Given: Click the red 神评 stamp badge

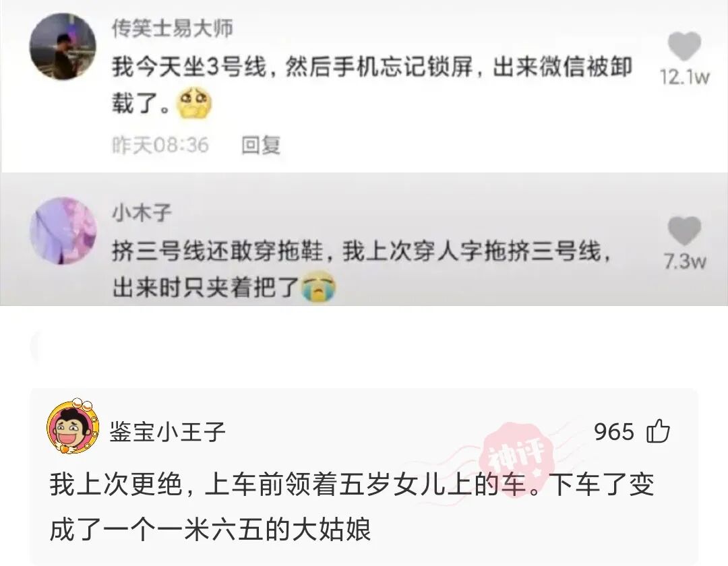Looking at the screenshot, I should (x=520, y=460).
